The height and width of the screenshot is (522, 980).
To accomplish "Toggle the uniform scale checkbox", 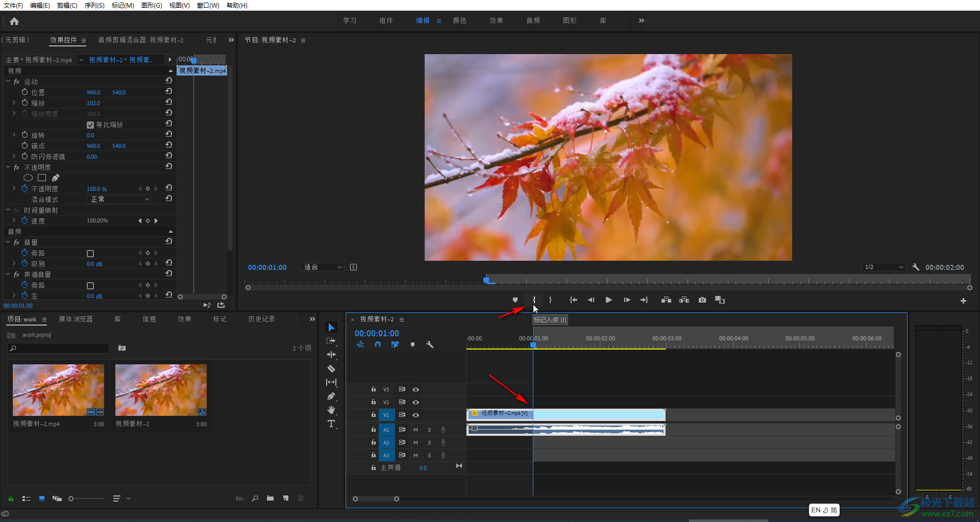I will [90, 125].
